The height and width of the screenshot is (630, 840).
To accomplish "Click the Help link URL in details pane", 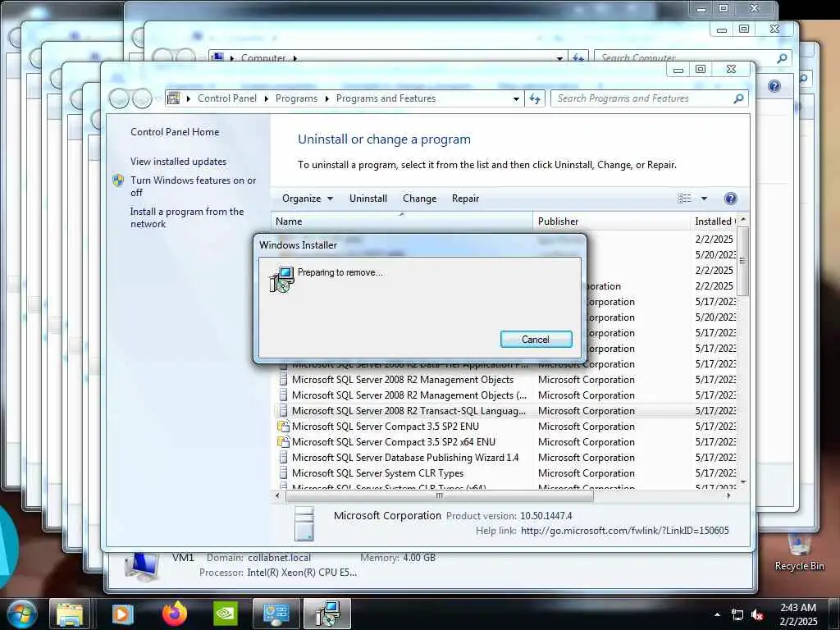I will pyautogui.click(x=624, y=531).
